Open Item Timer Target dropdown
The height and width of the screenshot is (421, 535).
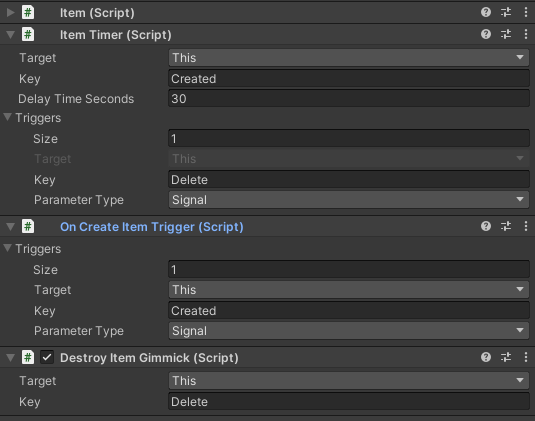click(x=349, y=58)
